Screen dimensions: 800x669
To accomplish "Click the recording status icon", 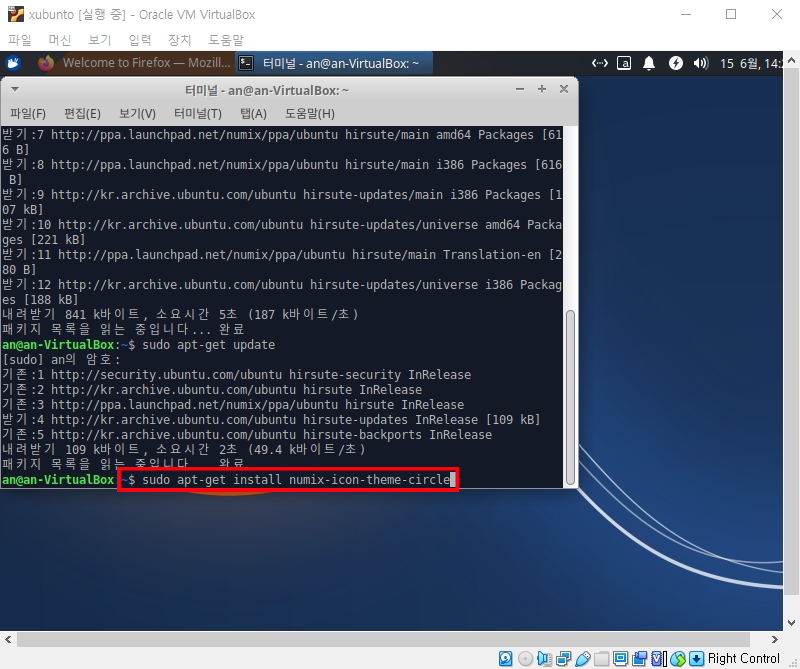I will click(x=639, y=658).
